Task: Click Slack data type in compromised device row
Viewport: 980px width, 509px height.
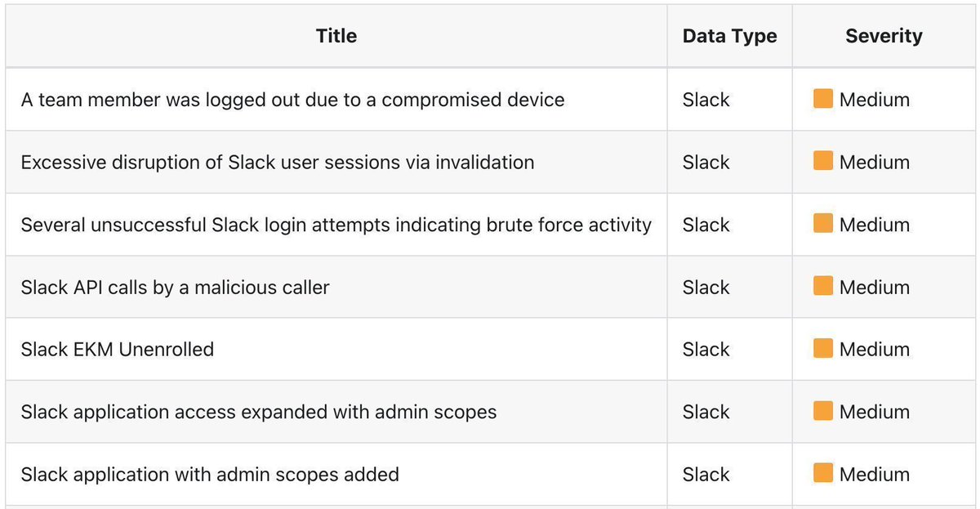Action: (706, 100)
